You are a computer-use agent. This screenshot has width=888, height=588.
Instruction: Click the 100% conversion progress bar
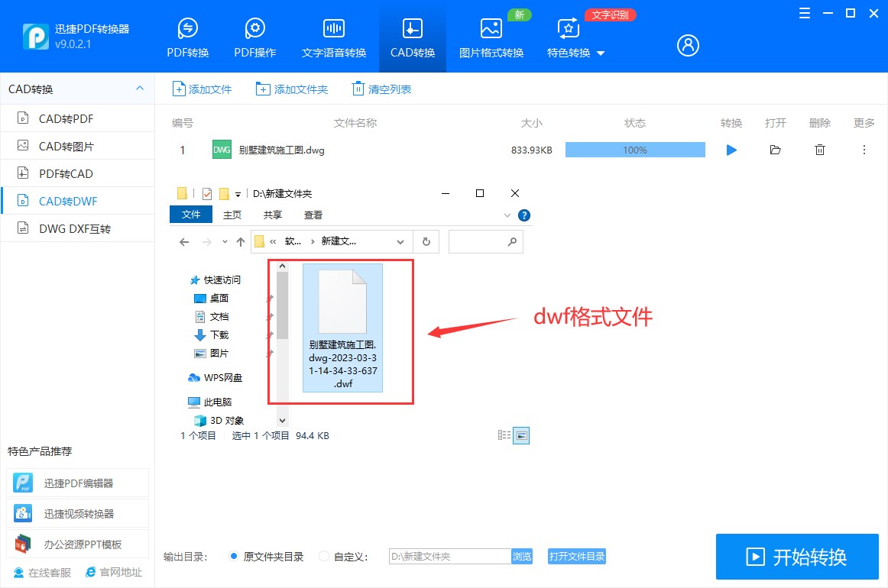[x=634, y=150]
